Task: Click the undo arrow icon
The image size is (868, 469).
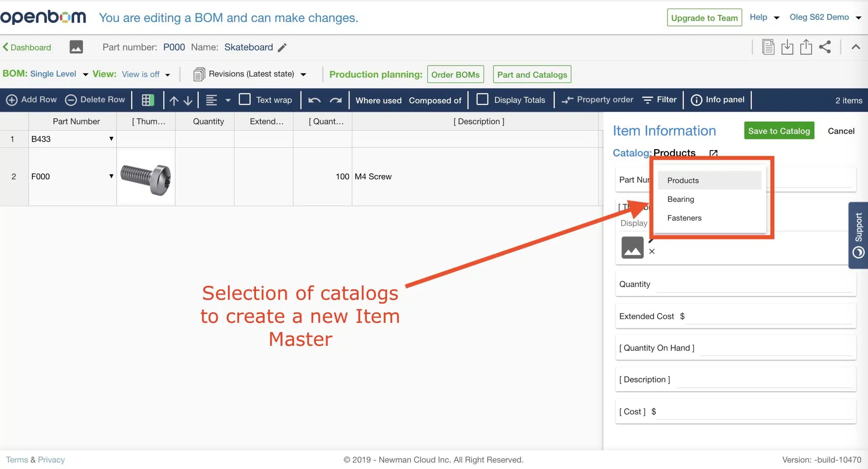Action: (314, 100)
